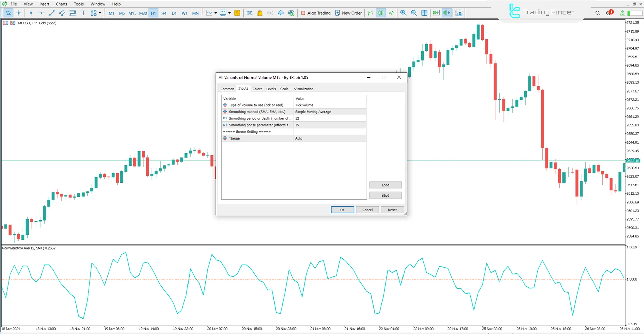The image size is (644, 334).
Task: Take a chart screenshot with camera icon
Action: (x=459, y=13)
